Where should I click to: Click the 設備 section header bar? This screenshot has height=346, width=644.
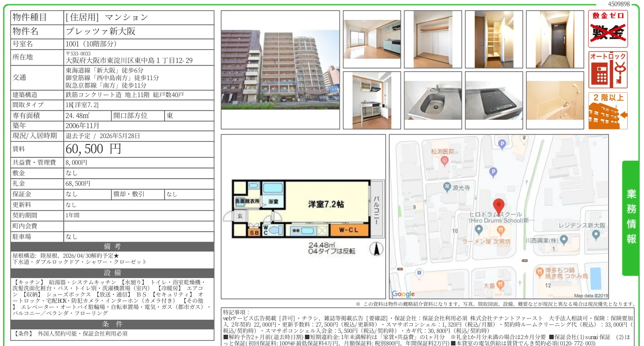[112, 273]
